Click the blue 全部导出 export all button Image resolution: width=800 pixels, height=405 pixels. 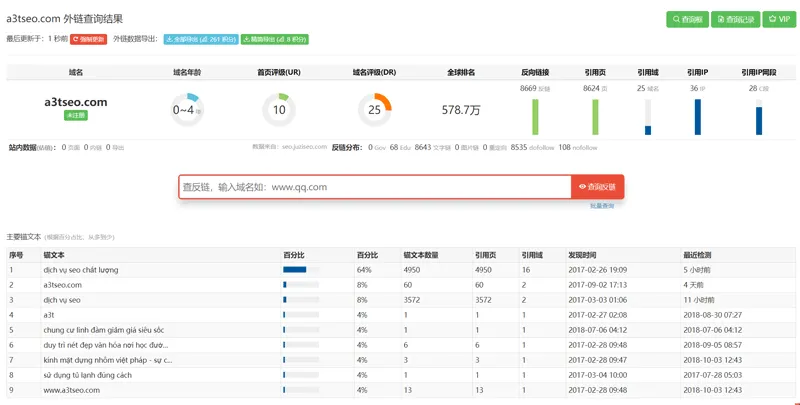[201, 39]
